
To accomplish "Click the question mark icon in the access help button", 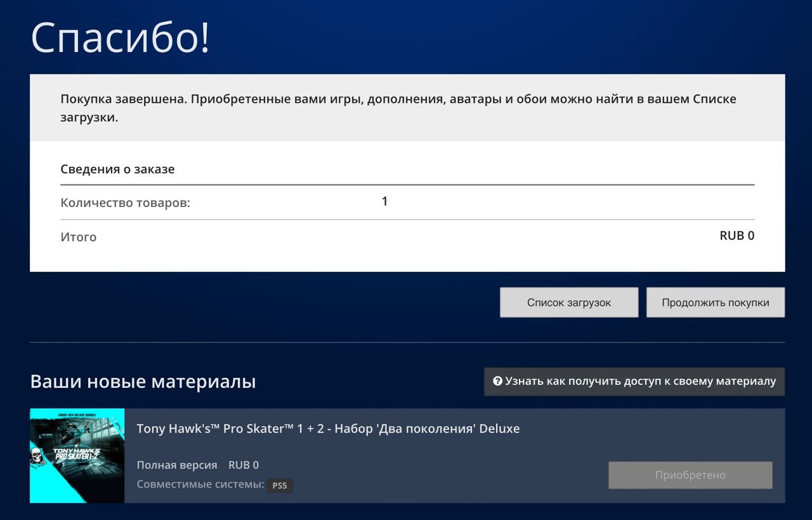I will (x=497, y=382).
